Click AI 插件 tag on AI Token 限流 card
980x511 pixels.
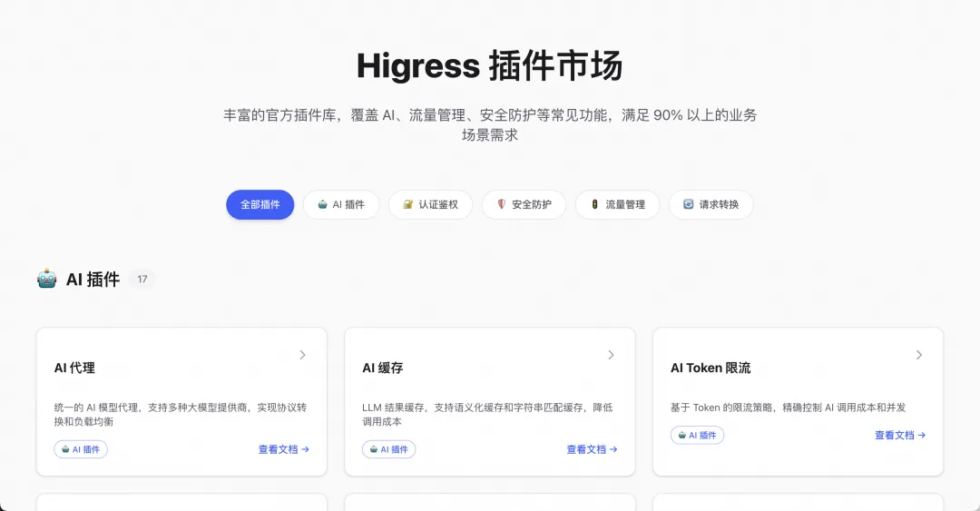point(698,436)
